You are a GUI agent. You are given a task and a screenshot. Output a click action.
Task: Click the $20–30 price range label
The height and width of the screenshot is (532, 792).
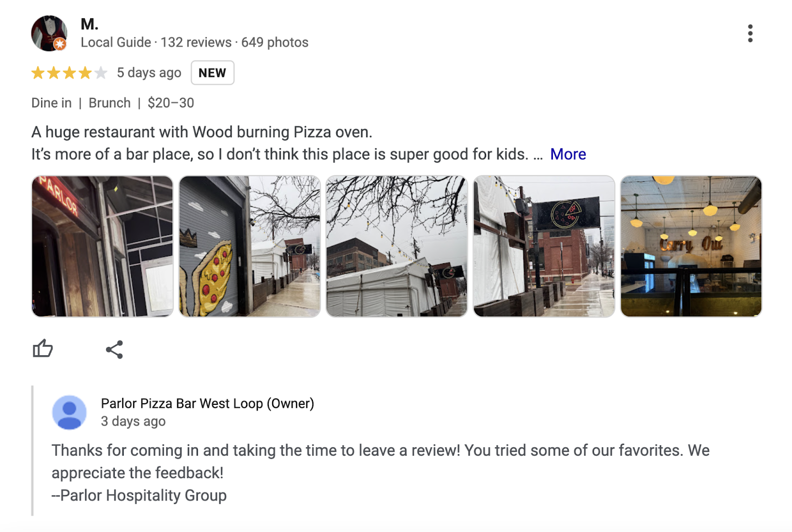[171, 103]
